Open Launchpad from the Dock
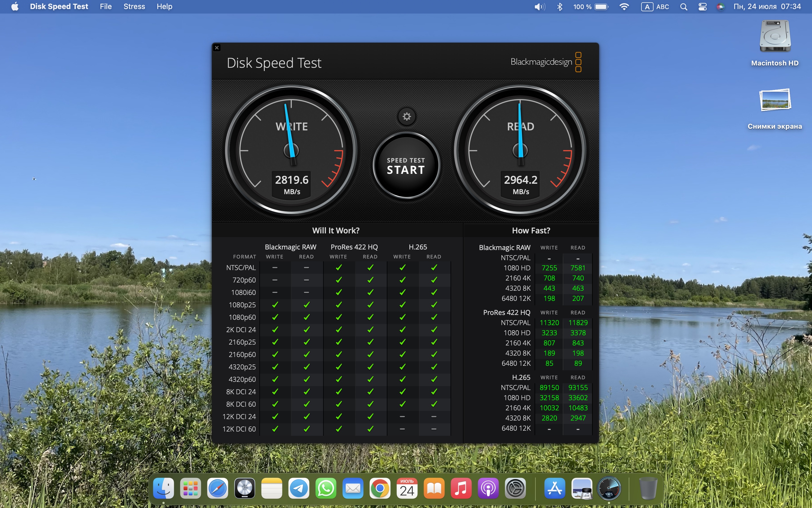This screenshot has width=812, height=508. point(191,488)
